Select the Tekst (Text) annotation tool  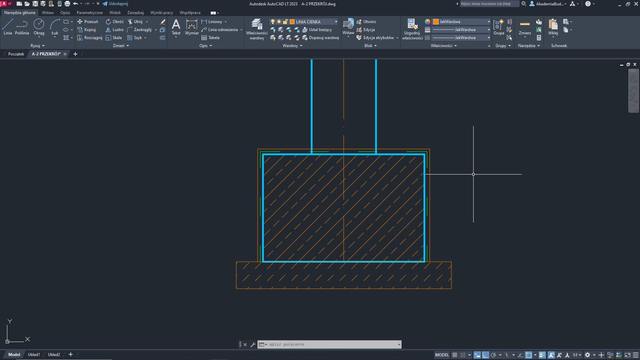click(x=176, y=27)
